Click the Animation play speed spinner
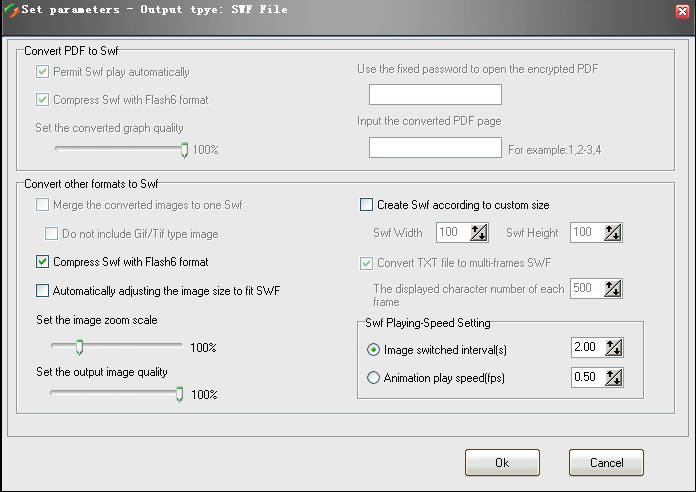 click(613, 378)
